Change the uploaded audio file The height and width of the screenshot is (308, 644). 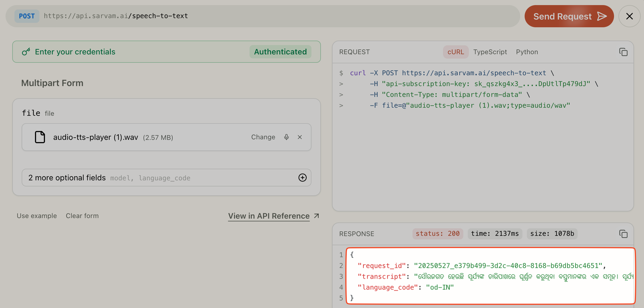(x=263, y=137)
